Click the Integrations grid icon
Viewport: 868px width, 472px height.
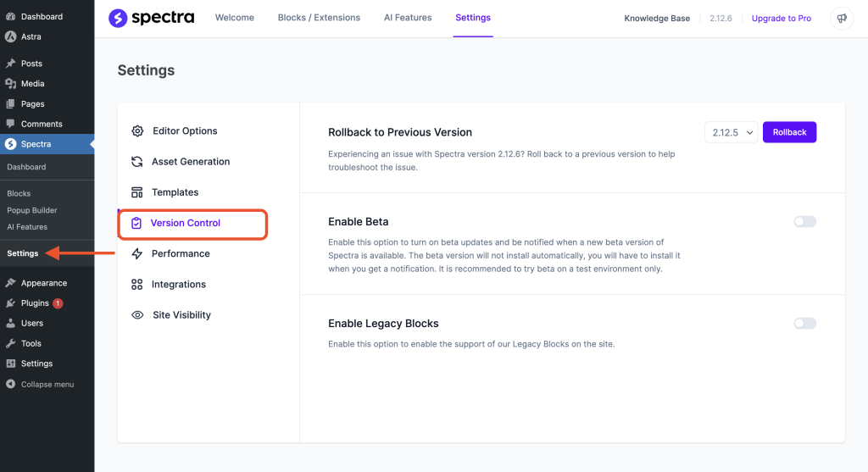(x=136, y=285)
